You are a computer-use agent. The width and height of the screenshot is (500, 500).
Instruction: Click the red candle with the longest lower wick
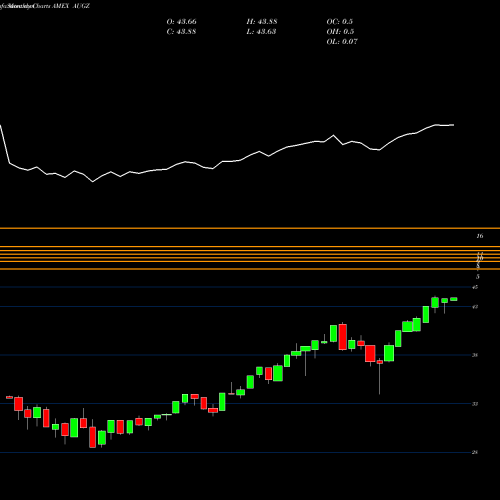(x=380, y=362)
